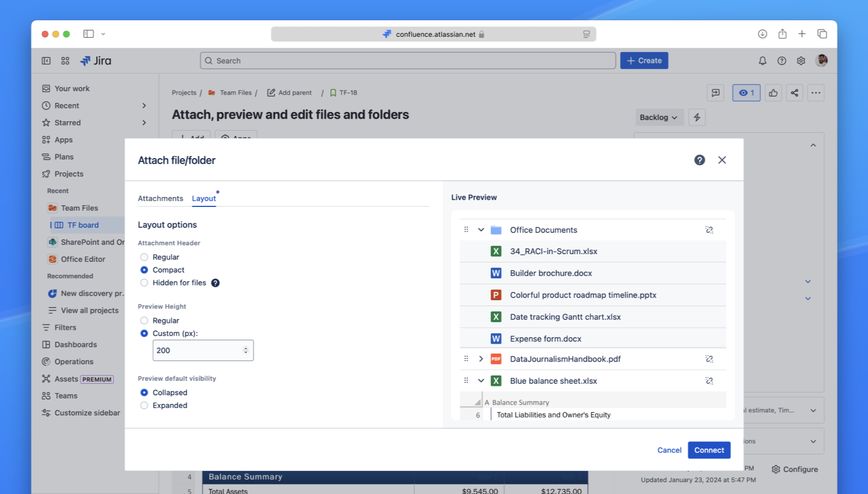Open the issue more actions menu

[x=816, y=93]
